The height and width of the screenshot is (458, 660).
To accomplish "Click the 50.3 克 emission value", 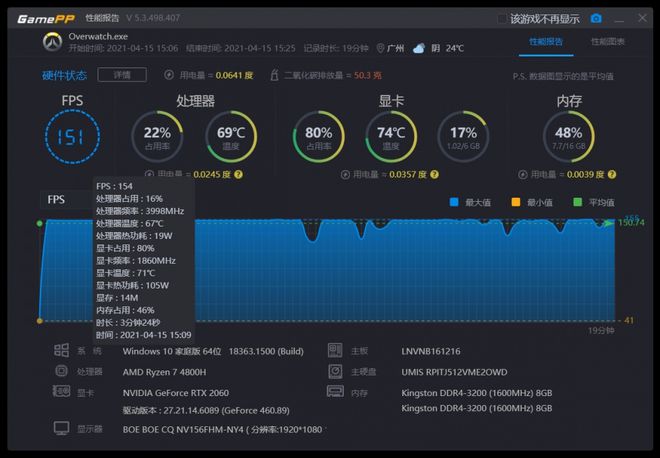I will (368, 75).
